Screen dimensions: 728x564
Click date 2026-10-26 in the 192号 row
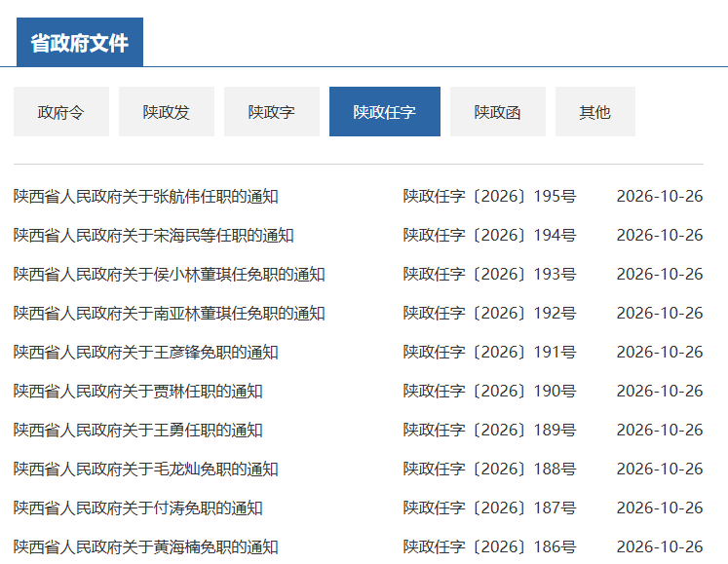660,314
